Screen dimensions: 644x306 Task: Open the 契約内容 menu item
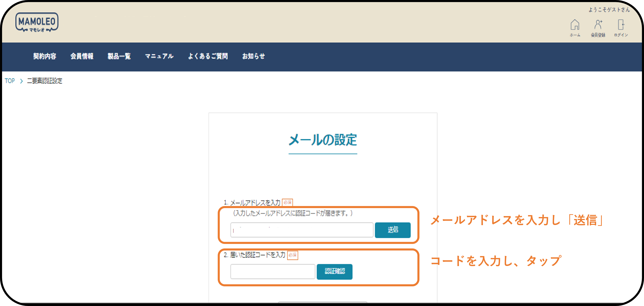[x=45, y=56]
